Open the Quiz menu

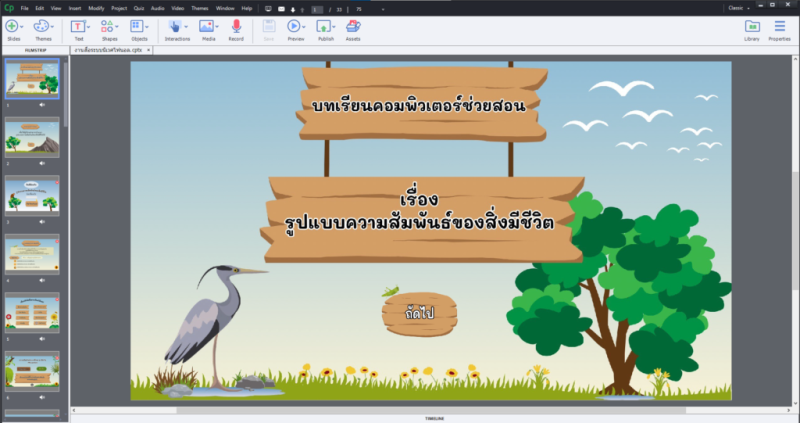pyautogui.click(x=139, y=8)
